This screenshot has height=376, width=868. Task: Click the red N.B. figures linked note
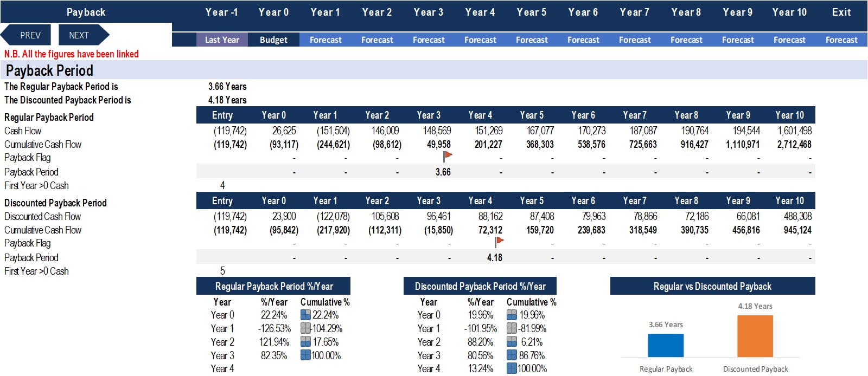(x=72, y=54)
